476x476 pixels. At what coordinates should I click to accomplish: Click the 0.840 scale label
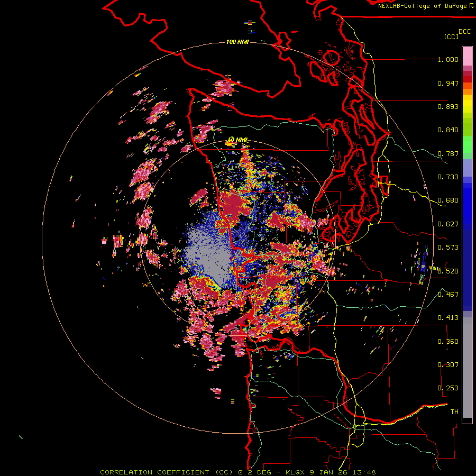448,130
